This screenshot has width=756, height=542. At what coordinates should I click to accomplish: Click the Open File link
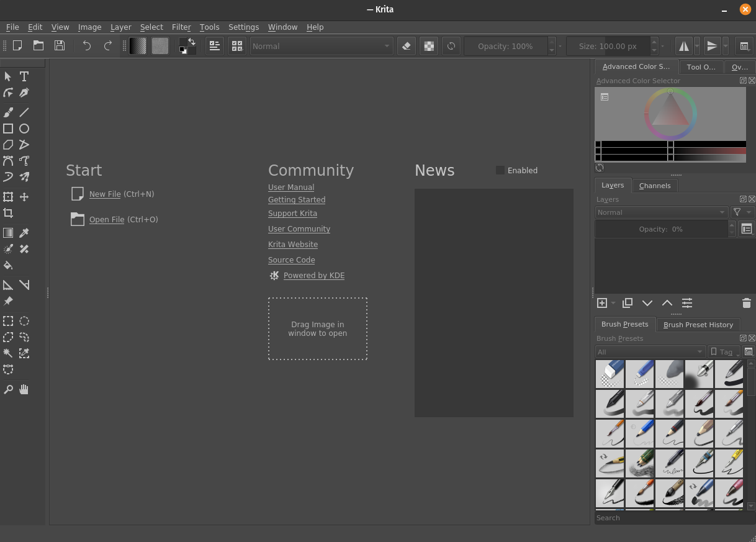(107, 220)
